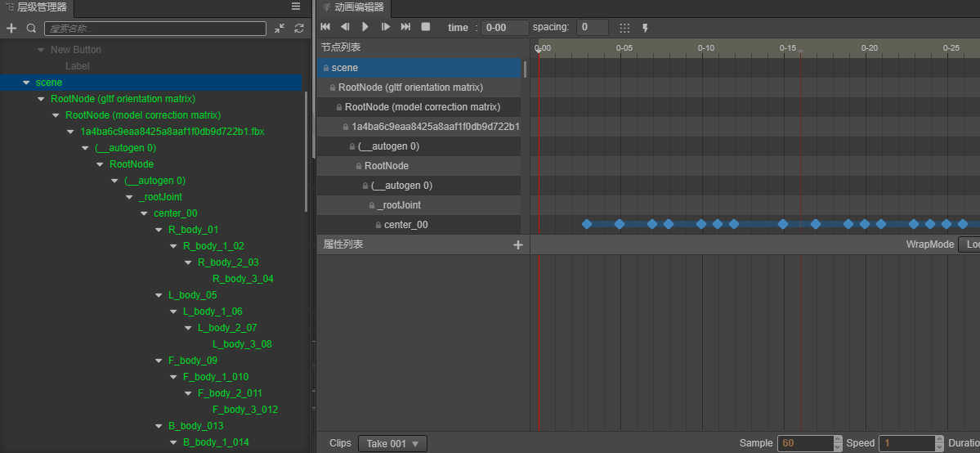Select first keyframe on center_00 track
The height and width of the screenshot is (453, 980).
586,224
